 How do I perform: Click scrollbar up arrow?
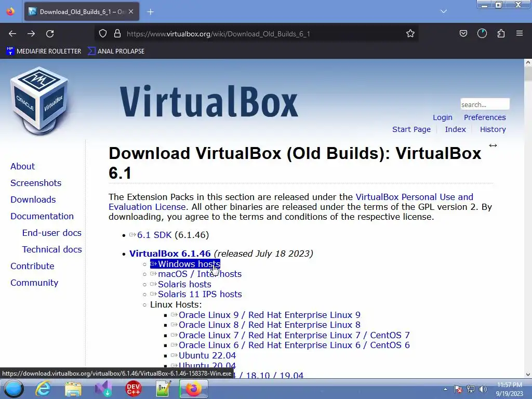tap(528, 62)
